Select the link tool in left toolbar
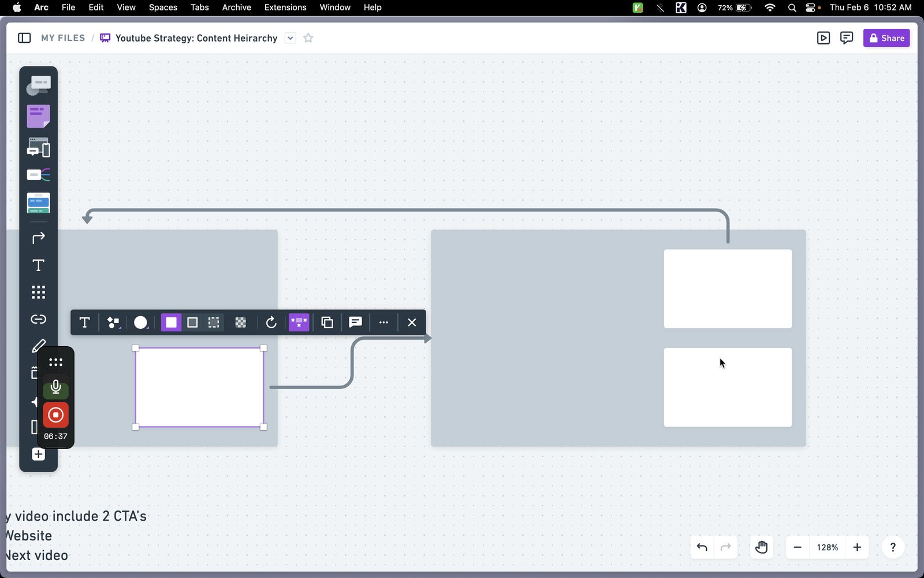 [38, 319]
